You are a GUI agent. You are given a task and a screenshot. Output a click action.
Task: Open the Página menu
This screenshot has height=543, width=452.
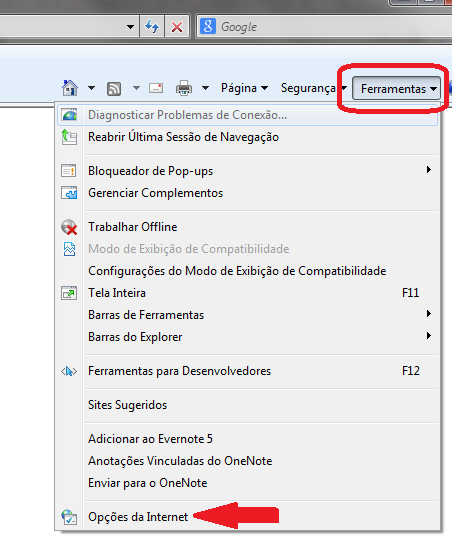point(245,88)
